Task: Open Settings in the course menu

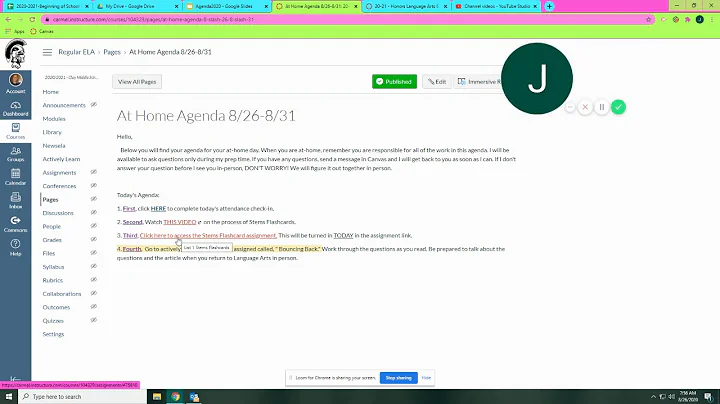Action: tap(53, 334)
